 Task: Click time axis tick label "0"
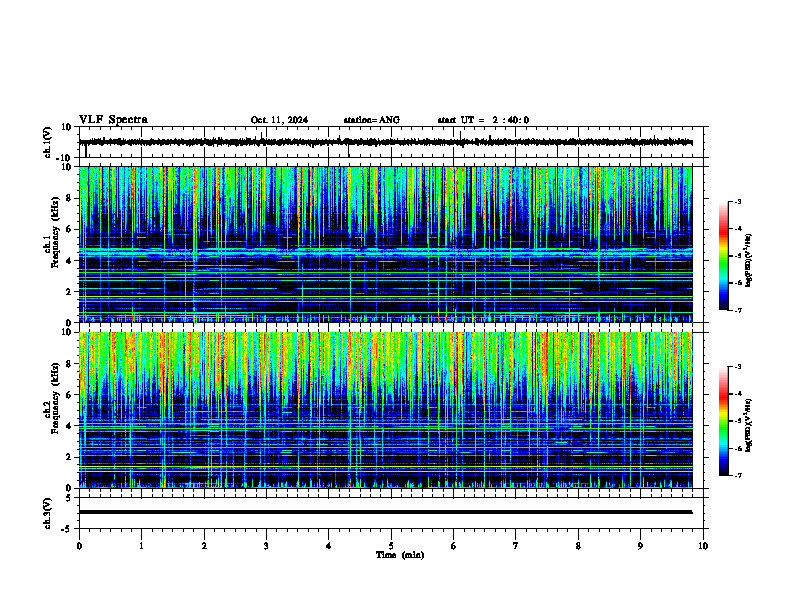pyautogui.click(x=79, y=546)
